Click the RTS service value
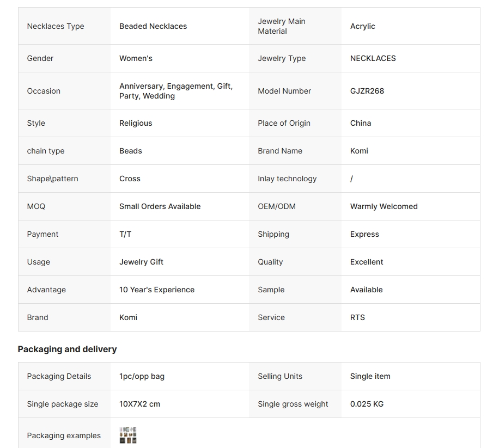487x448 pixels. point(357,317)
